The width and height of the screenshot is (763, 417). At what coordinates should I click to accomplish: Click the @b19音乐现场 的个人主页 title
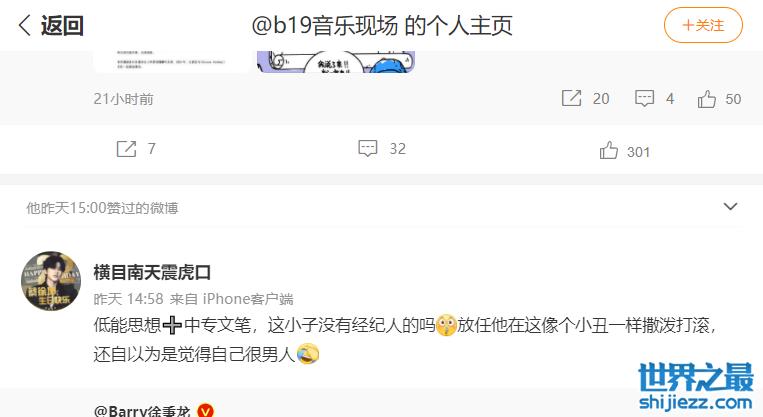click(x=382, y=25)
